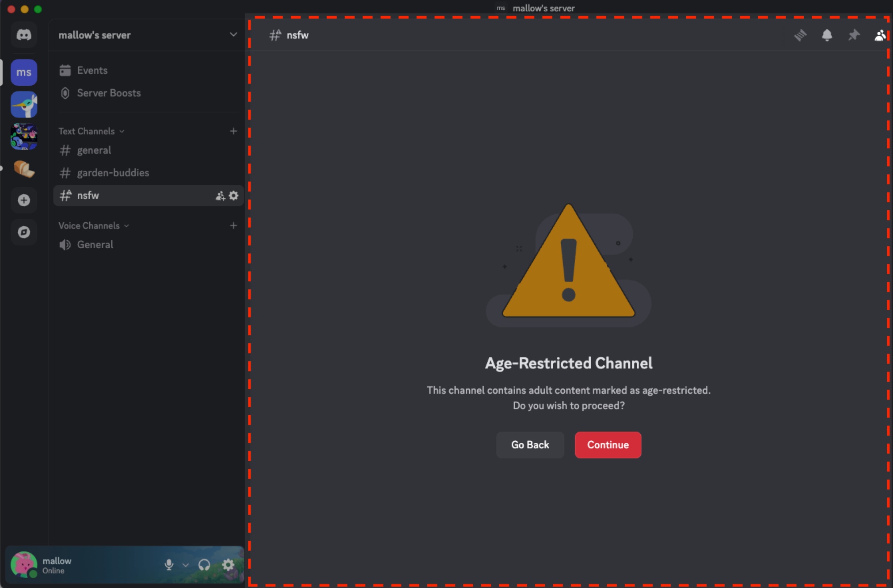Click the Go Back button
The width and height of the screenshot is (893, 588).
click(x=530, y=445)
